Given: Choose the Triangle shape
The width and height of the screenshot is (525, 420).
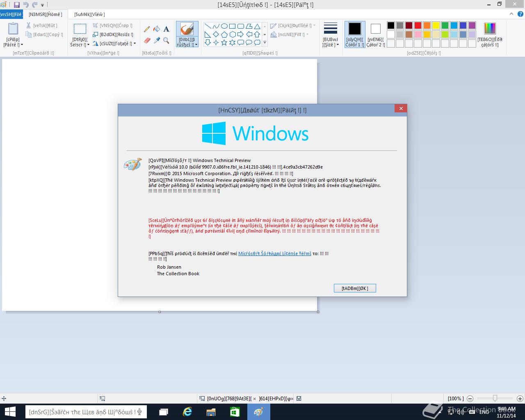Looking at the screenshot, I should (257, 26).
